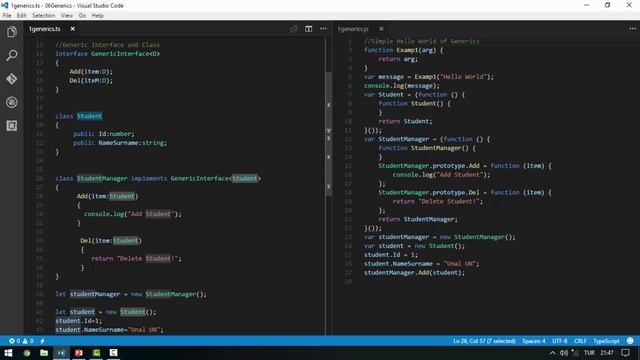Open the Explorer view in activity bar
The width and height of the screenshot is (640, 360).
click(11, 32)
